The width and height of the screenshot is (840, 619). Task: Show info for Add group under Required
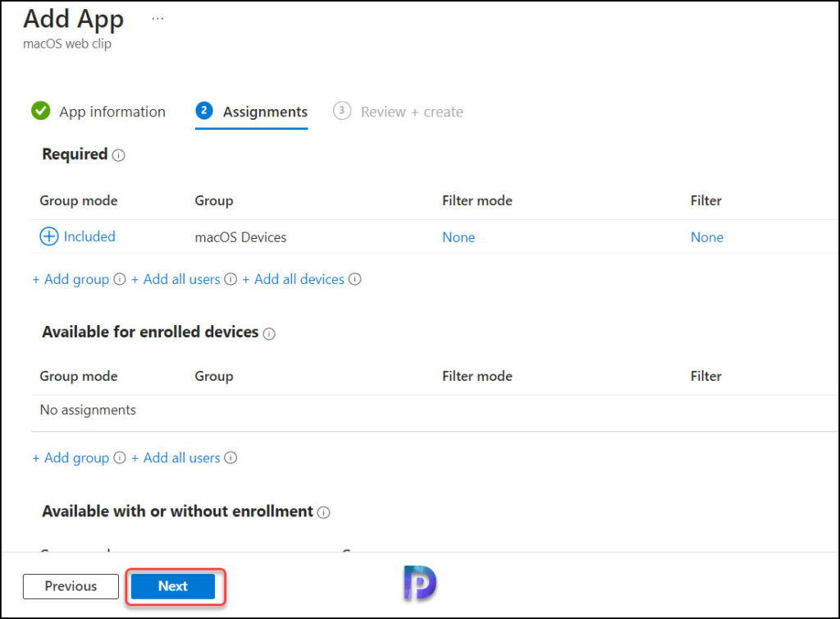point(120,279)
